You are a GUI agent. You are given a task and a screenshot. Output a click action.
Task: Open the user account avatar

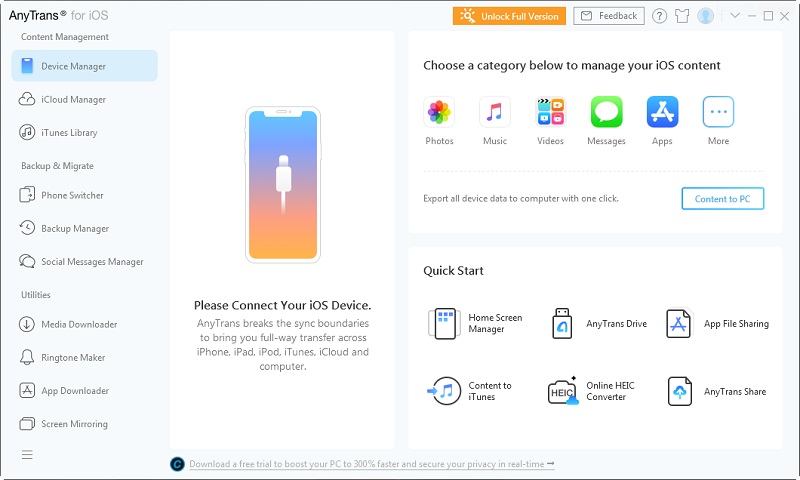click(706, 16)
